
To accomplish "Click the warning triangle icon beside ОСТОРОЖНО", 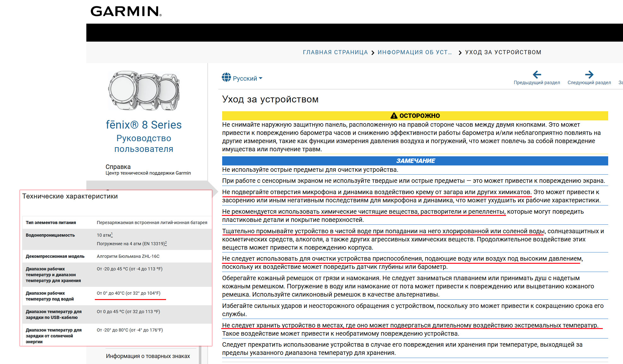I will pyautogui.click(x=394, y=116).
